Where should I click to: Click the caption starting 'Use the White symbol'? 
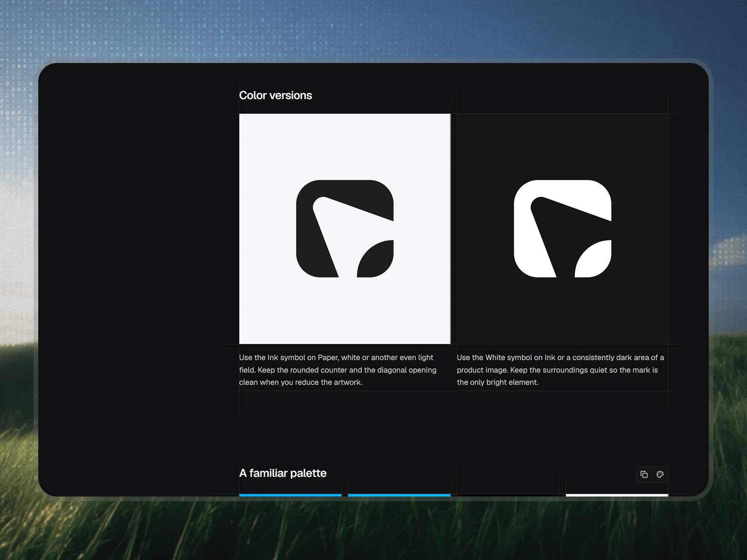click(x=560, y=370)
